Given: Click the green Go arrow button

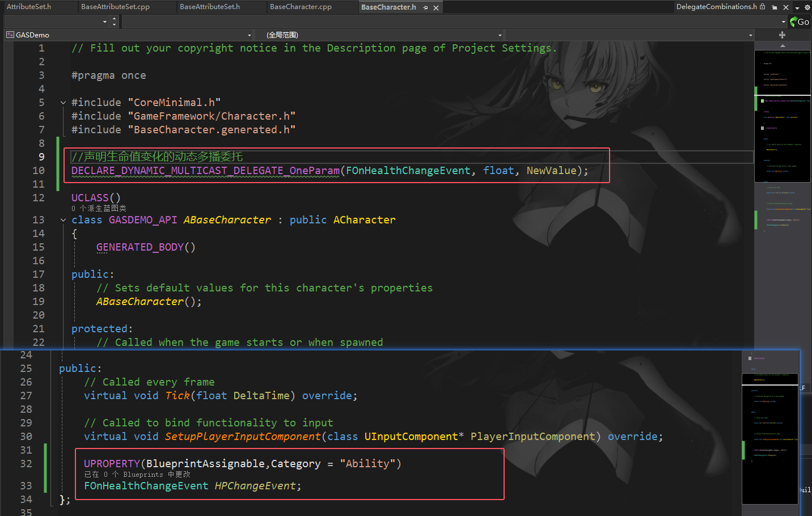Looking at the screenshot, I should click(800, 22).
